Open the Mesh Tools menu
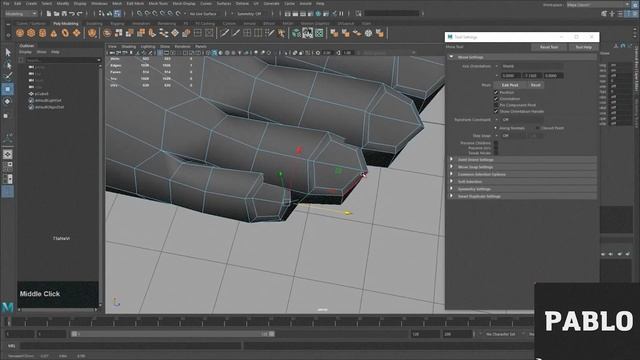This screenshot has width=640, height=360. point(158,3)
